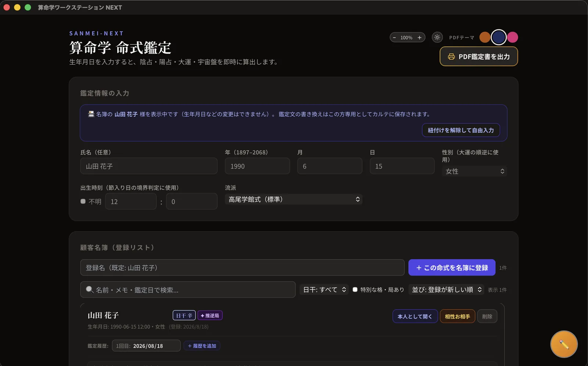Screen dimensions: 588x366
Task: Click the birth minute field showing 0
Action: click(191, 202)
